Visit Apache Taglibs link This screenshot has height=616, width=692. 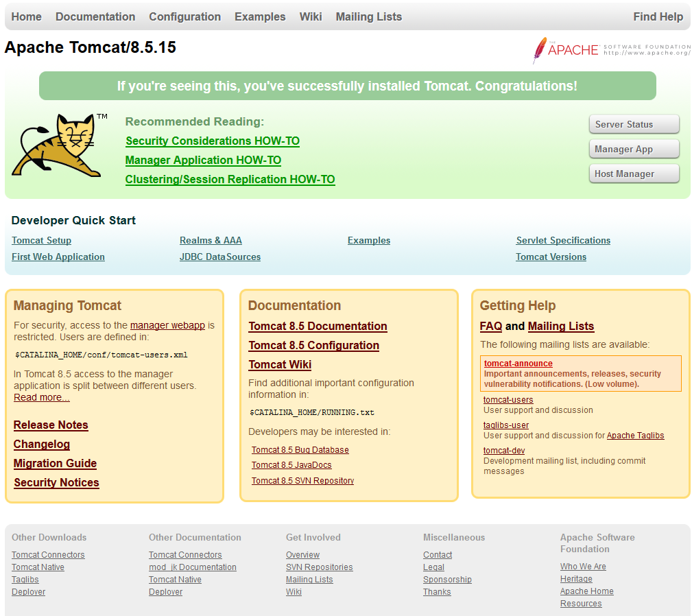[x=635, y=436]
